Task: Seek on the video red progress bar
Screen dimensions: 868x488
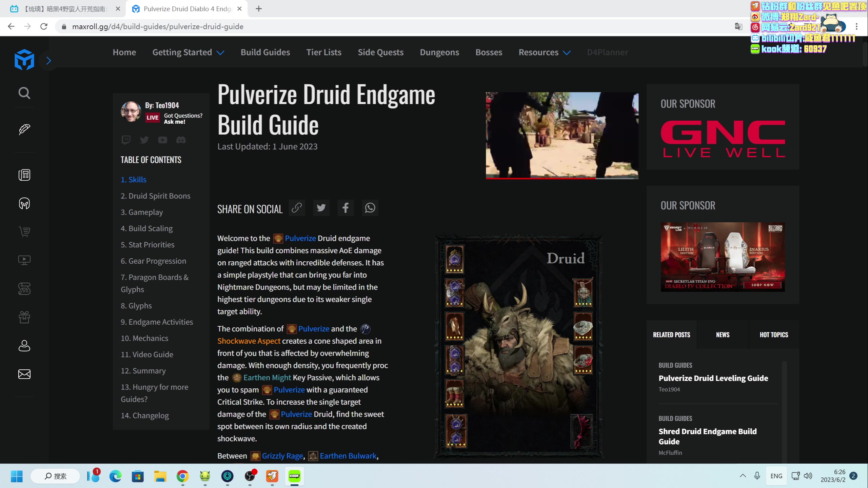Action: click(x=562, y=178)
